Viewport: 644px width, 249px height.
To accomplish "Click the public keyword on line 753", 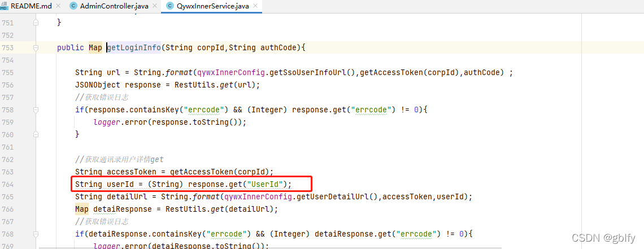I will [71, 47].
